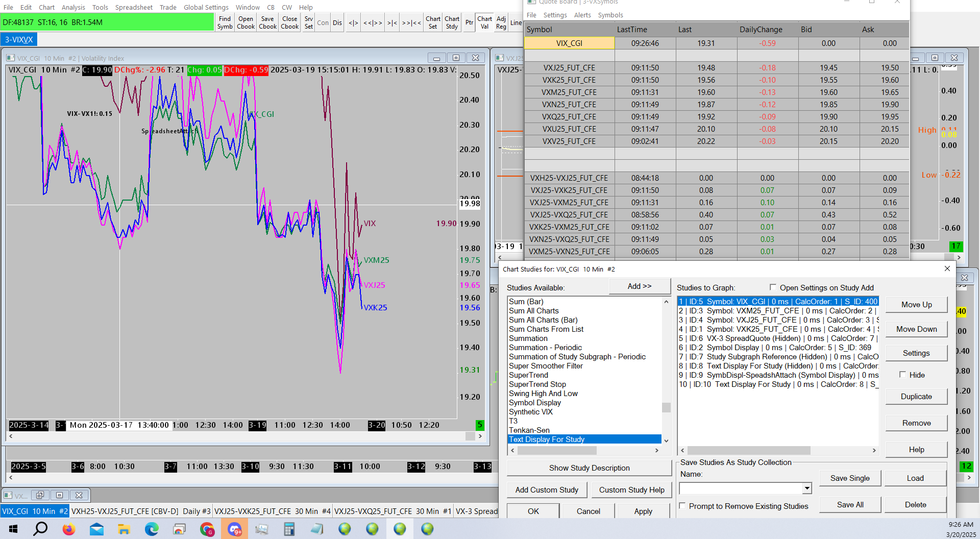980x539 pixels.
Task: Select Symbol Display in Studies Available
Action: tap(534, 403)
